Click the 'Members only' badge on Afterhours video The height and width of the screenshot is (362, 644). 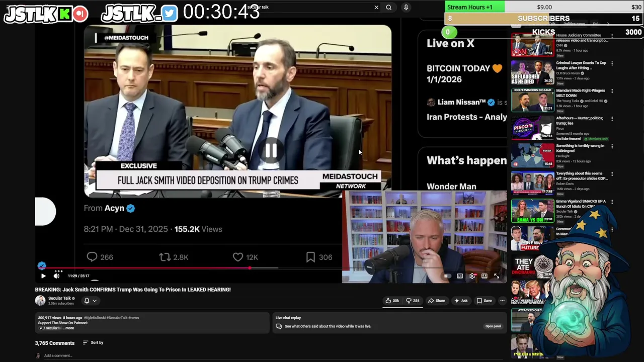tap(596, 139)
